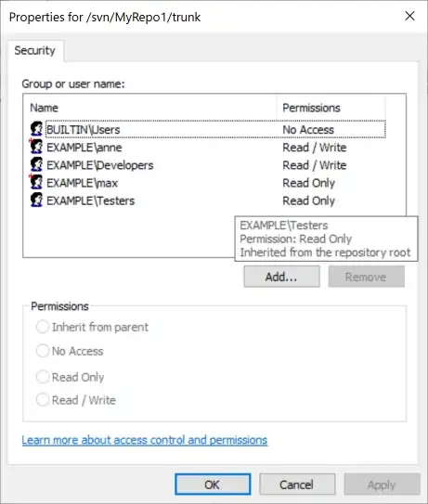
Task: Click Cancel to dismiss the dialog
Action: 297,485
